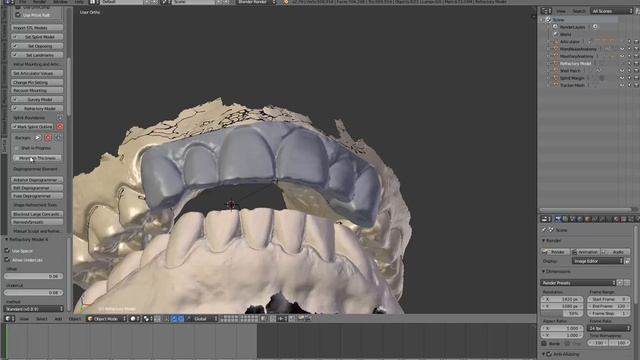Click the red Backups record icon
This screenshot has height=360, width=640.
point(48,138)
